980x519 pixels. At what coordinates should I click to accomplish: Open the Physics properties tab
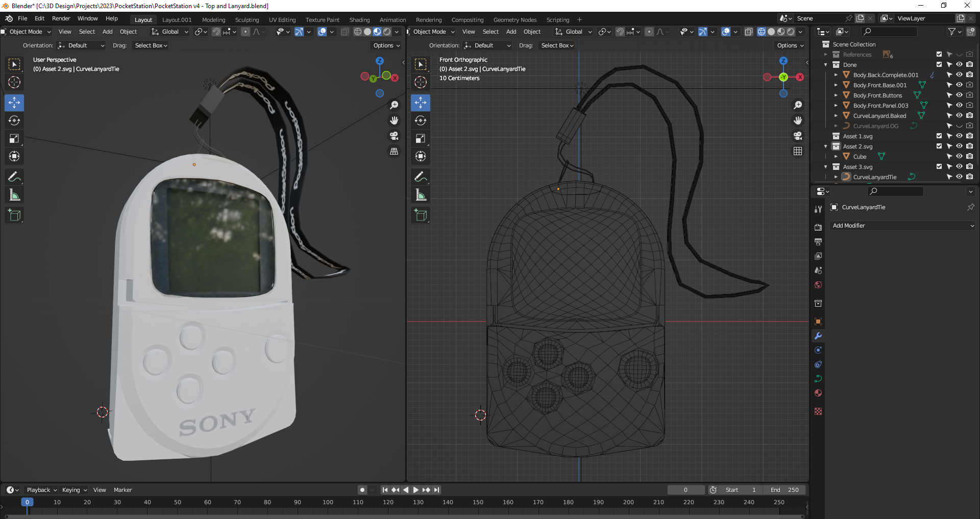click(818, 364)
